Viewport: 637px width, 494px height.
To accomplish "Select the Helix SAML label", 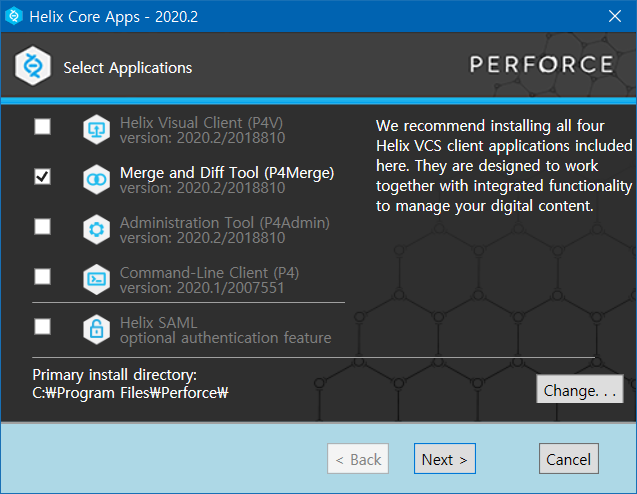I will point(158,323).
